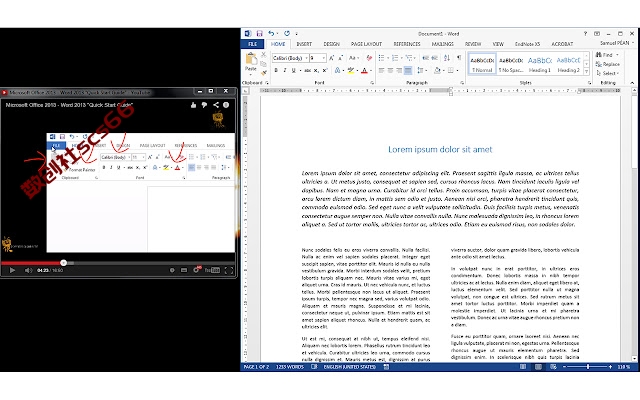Align text left
The image size is (640, 400).
(x=381, y=70)
